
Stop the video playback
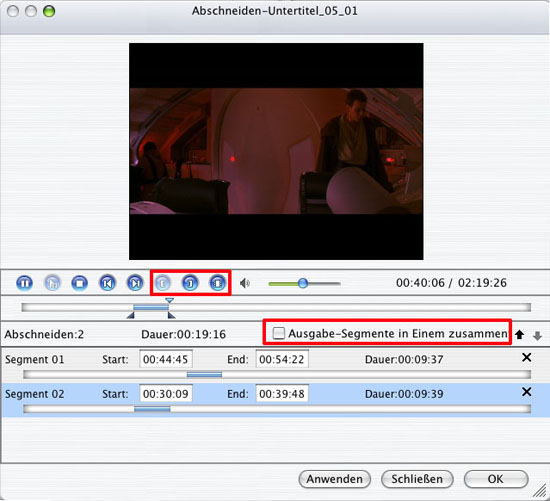click(x=80, y=283)
